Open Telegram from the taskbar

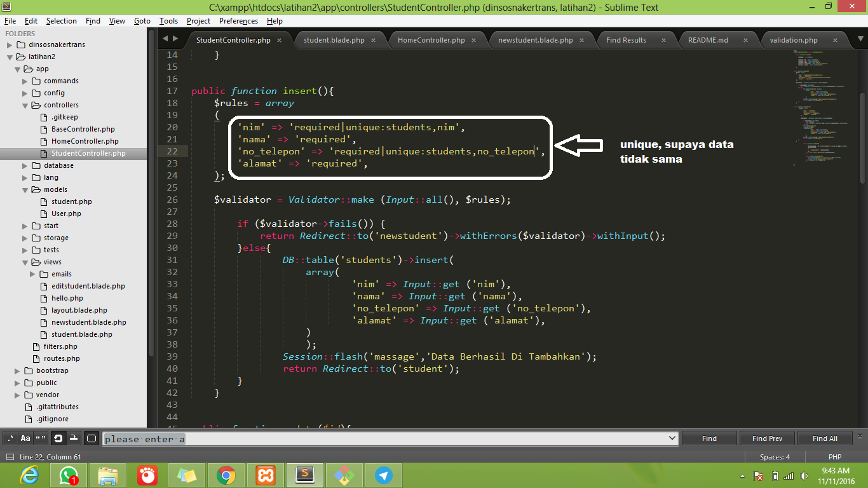pyautogui.click(x=383, y=475)
